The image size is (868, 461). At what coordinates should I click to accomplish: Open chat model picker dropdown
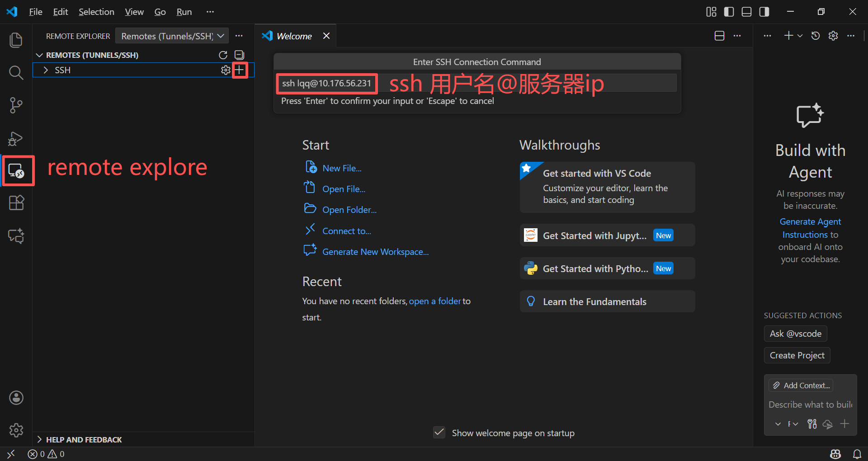(793, 424)
